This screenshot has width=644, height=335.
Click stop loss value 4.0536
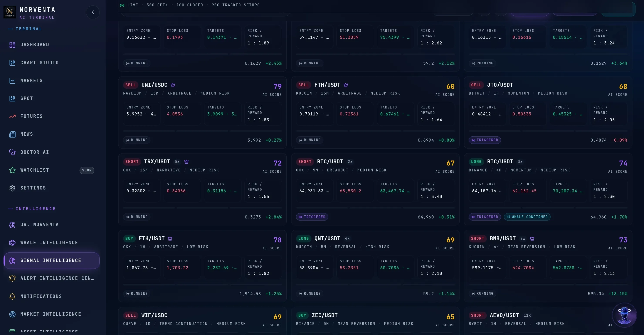click(x=175, y=114)
